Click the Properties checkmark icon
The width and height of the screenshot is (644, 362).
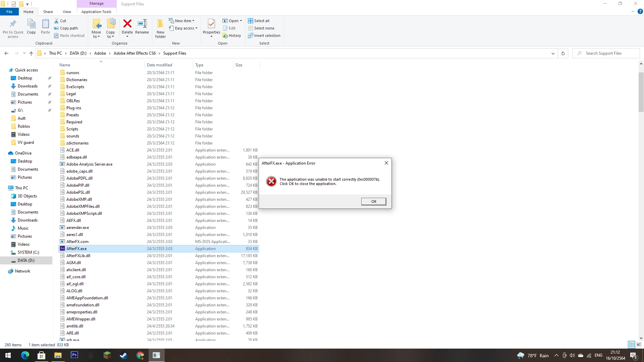pyautogui.click(x=211, y=24)
